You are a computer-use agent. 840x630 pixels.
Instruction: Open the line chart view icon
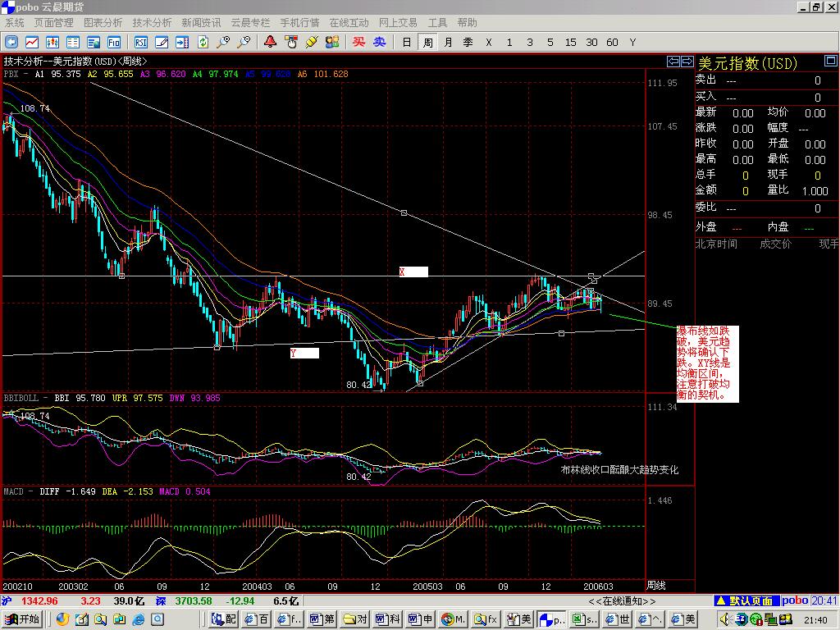[x=32, y=42]
